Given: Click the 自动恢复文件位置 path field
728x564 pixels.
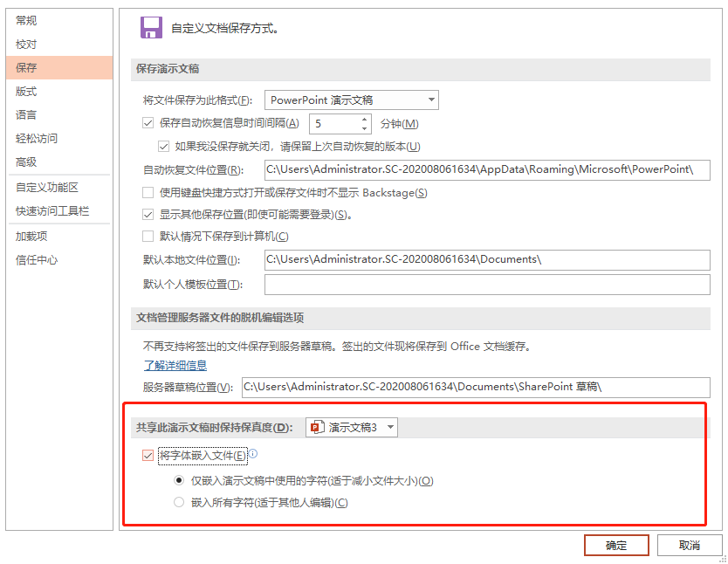Looking at the screenshot, I should (487, 170).
